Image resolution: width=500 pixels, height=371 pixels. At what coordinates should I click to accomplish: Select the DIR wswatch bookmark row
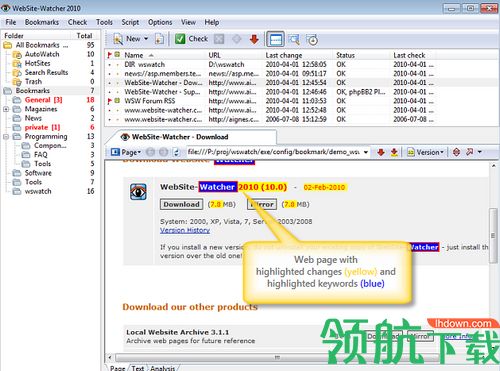[x=270, y=65]
